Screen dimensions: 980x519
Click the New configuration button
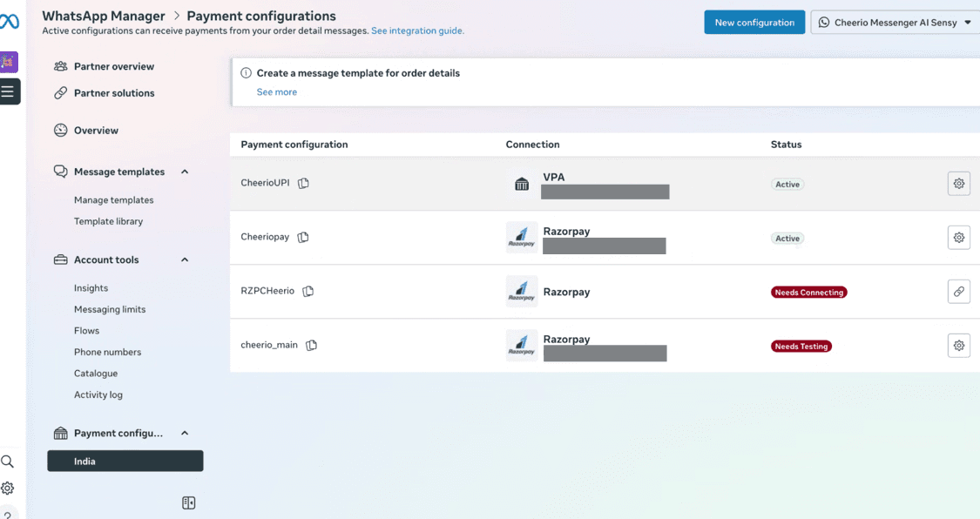tap(754, 23)
